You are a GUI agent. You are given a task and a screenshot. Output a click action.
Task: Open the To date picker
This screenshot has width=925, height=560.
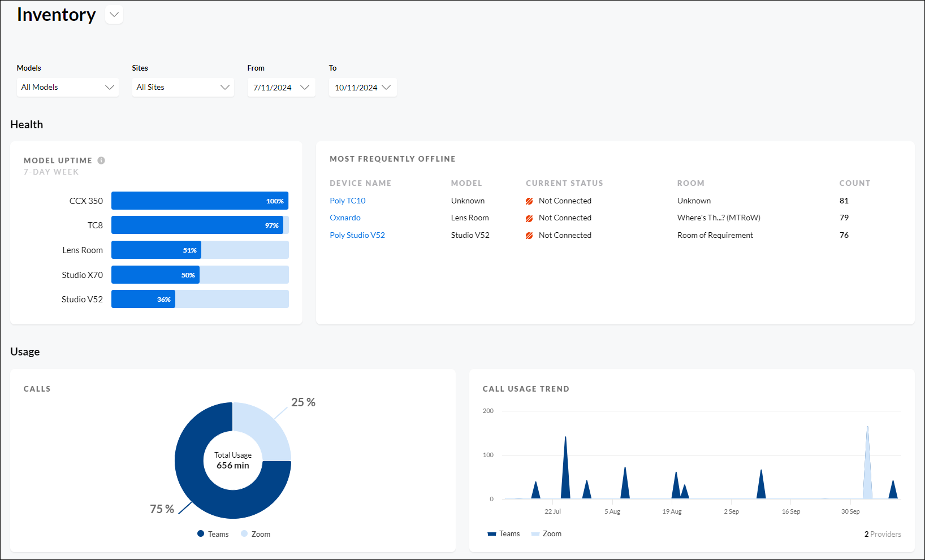(362, 87)
